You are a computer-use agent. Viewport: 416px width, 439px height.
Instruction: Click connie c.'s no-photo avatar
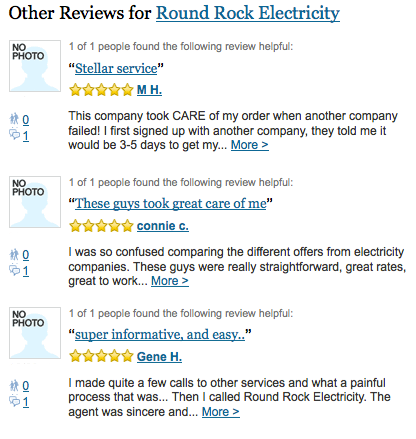tap(35, 202)
